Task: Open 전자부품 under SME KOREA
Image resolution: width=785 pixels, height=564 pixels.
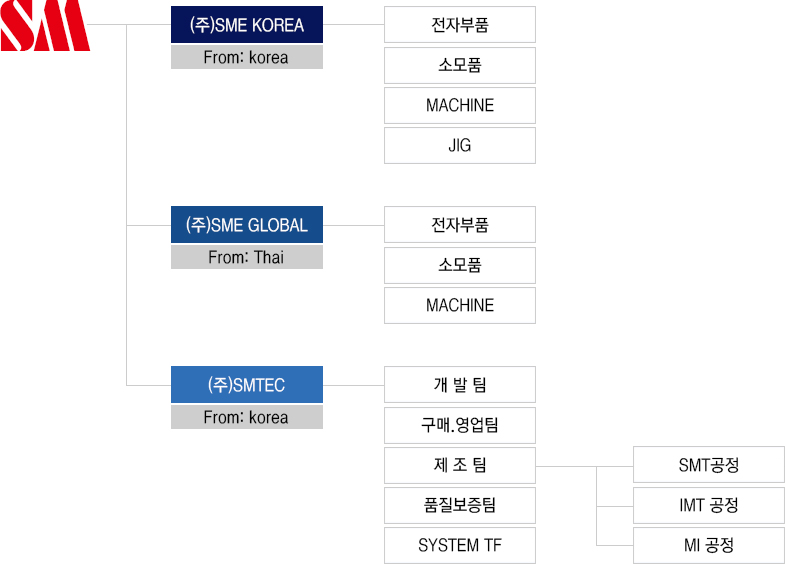Action: click(x=460, y=25)
